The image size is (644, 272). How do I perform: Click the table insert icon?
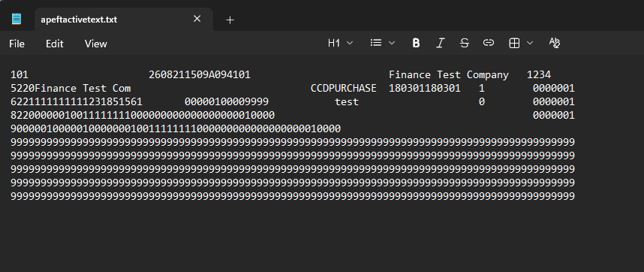514,43
